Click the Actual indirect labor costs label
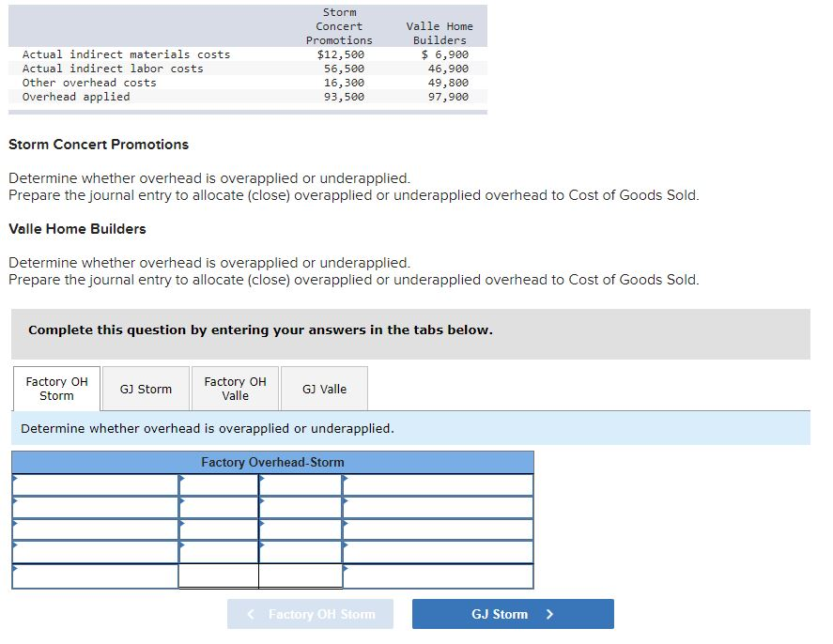Screen dimensions: 833x644 (113, 69)
